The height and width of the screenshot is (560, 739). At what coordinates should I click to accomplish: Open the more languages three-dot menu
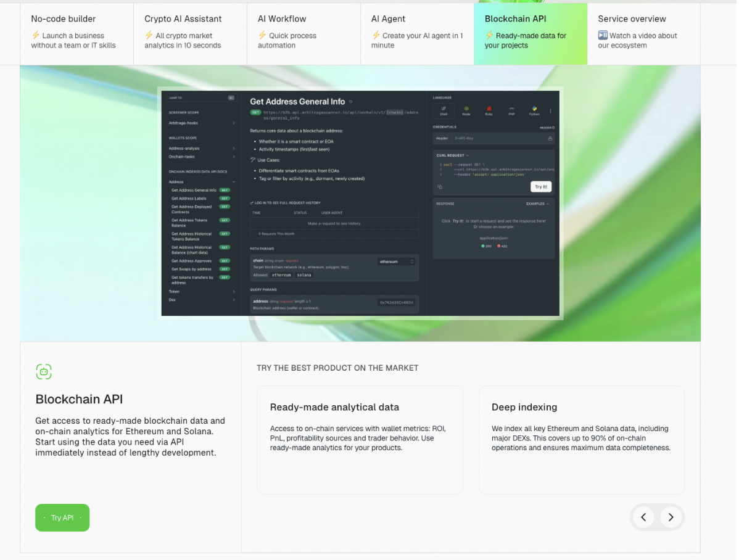coord(551,111)
